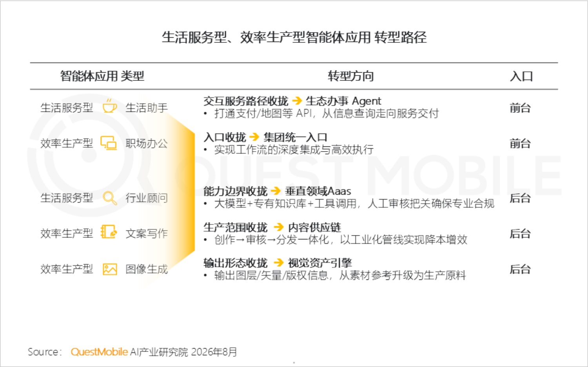The image size is (588, 367).
Task: Click 生活服务型 in the 行业顾问 row
Action: click(67, 198)
